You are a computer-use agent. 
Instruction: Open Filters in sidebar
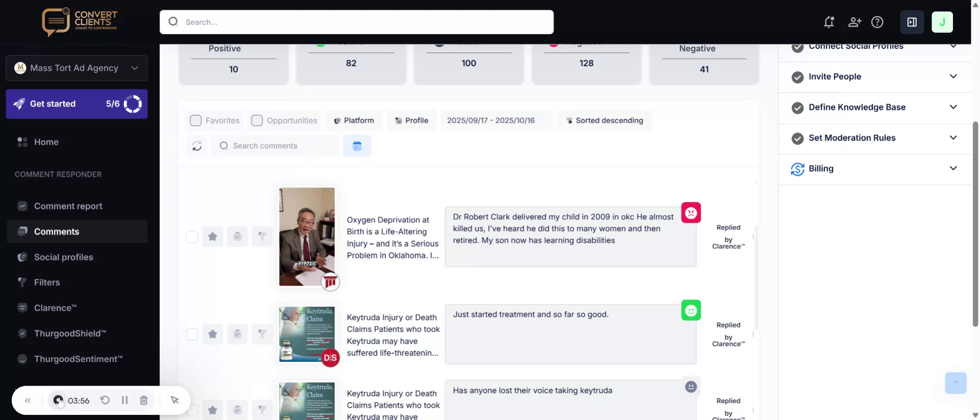click(77, 283)
